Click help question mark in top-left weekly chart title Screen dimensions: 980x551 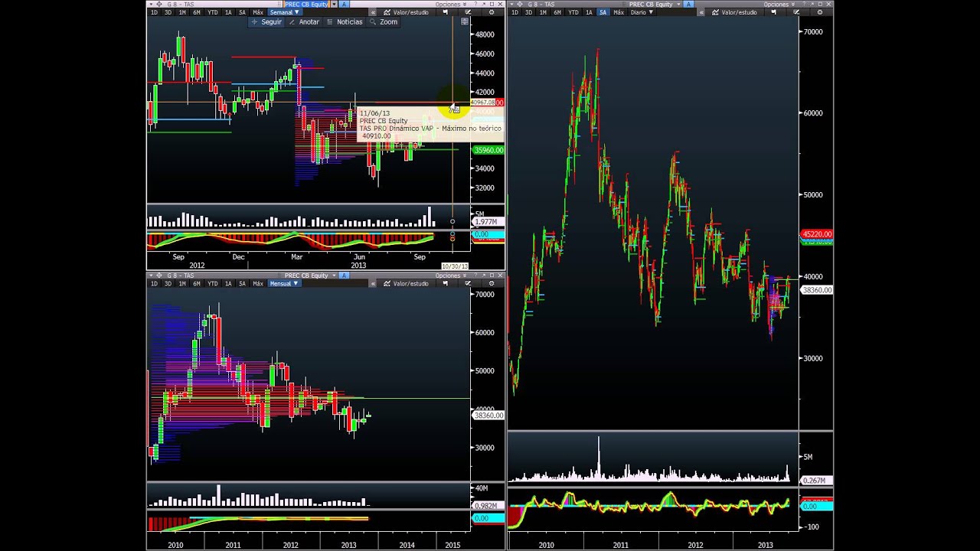(475, 5)
